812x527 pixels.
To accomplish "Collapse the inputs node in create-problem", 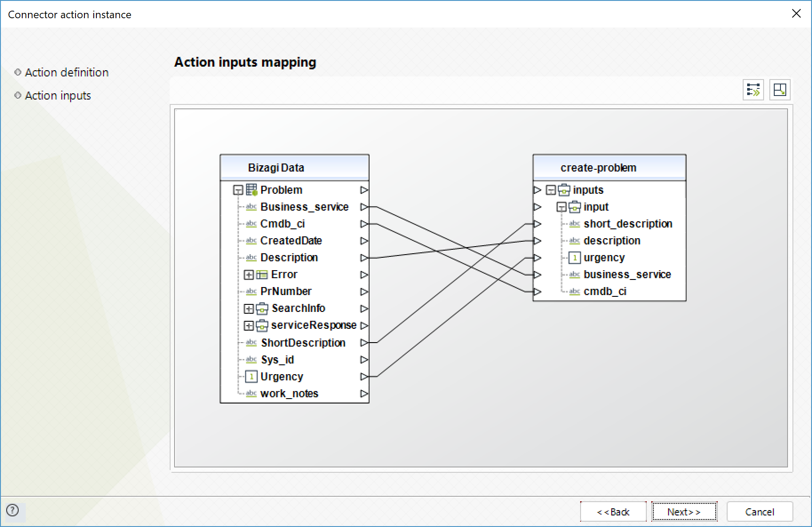I will click(x=551, y=190).
